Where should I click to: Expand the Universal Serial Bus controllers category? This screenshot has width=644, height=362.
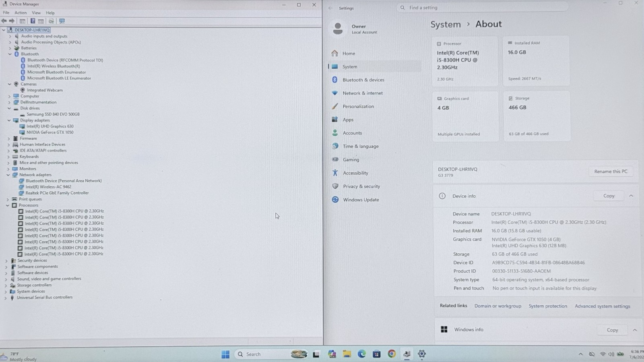6,298
